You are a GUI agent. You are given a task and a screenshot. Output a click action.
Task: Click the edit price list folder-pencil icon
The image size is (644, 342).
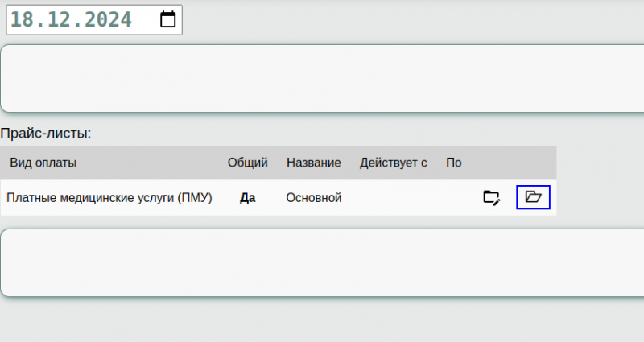[x=491, y=197]
